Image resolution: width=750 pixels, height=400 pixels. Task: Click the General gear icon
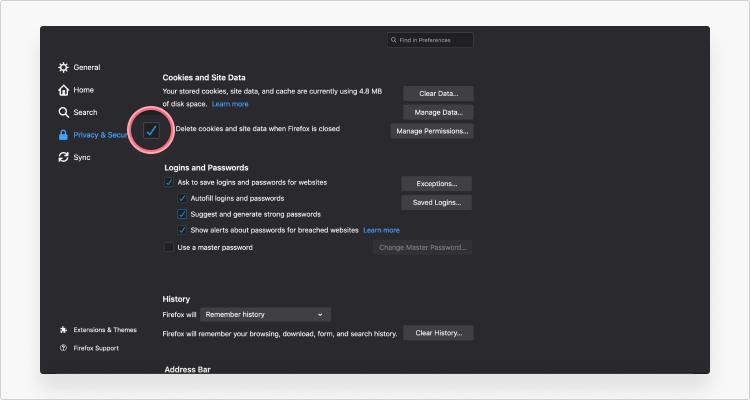point(63,67)
